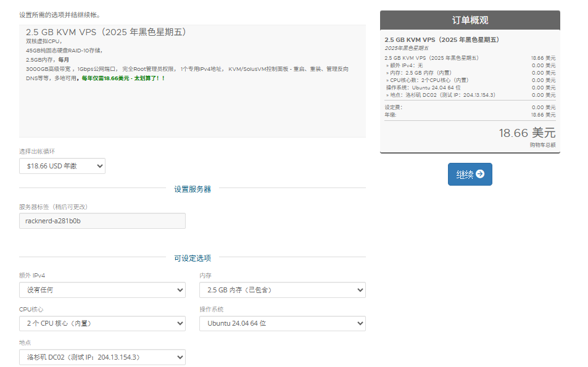Screen dimensions: 588x367
Task: Click the product title in the description box
Action: [106, 32]
